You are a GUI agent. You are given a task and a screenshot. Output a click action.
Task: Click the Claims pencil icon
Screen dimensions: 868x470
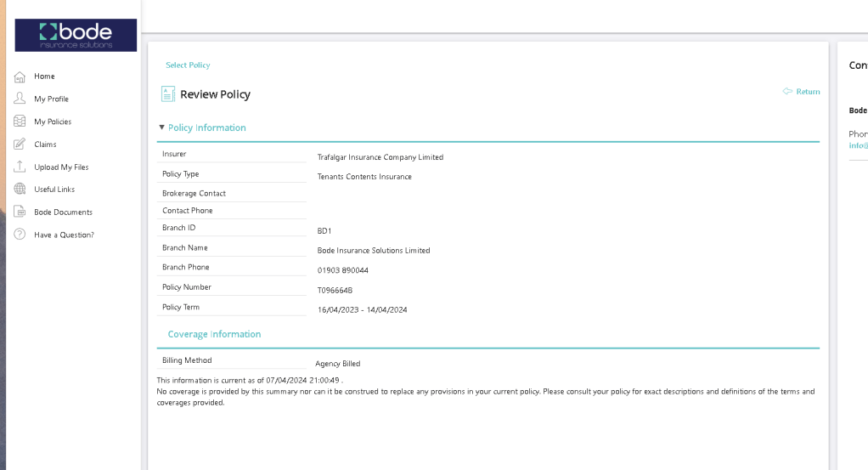point(20,144)
